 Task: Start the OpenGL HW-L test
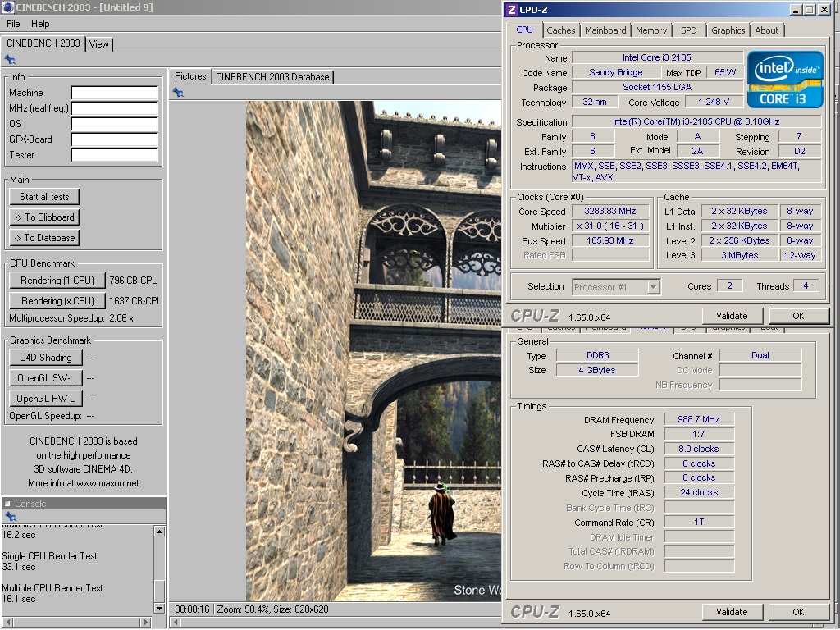46,398
